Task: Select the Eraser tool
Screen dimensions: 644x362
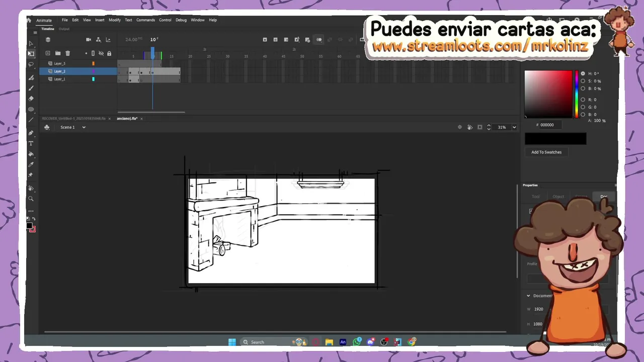Action: pyautogui.click(x=31, y=99)
